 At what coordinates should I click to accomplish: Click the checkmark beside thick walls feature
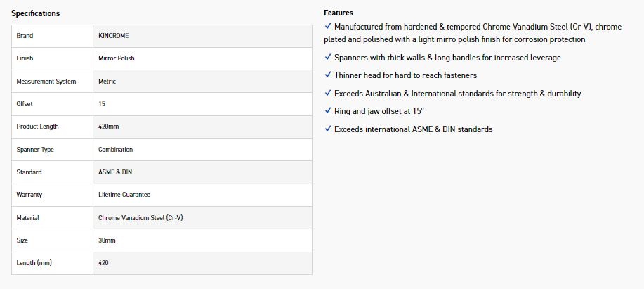pos(328,57)
